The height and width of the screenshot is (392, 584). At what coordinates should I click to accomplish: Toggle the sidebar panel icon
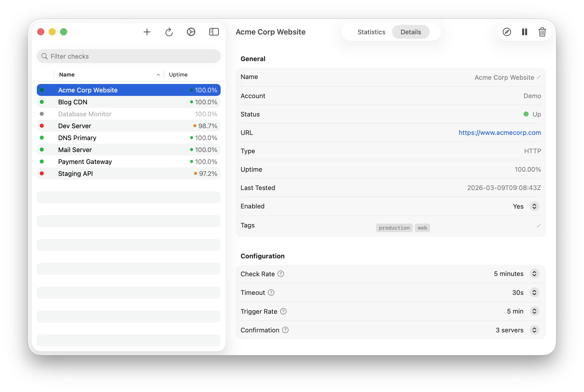[214, 32]
